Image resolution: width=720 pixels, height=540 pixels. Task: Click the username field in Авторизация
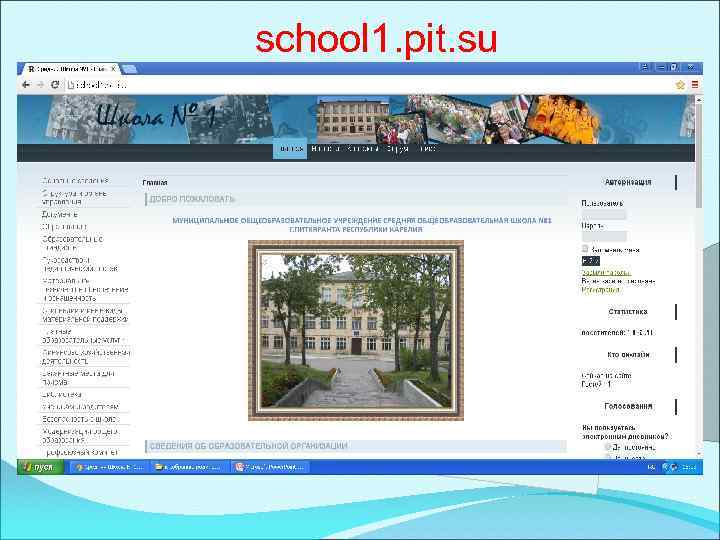point(604,214)
